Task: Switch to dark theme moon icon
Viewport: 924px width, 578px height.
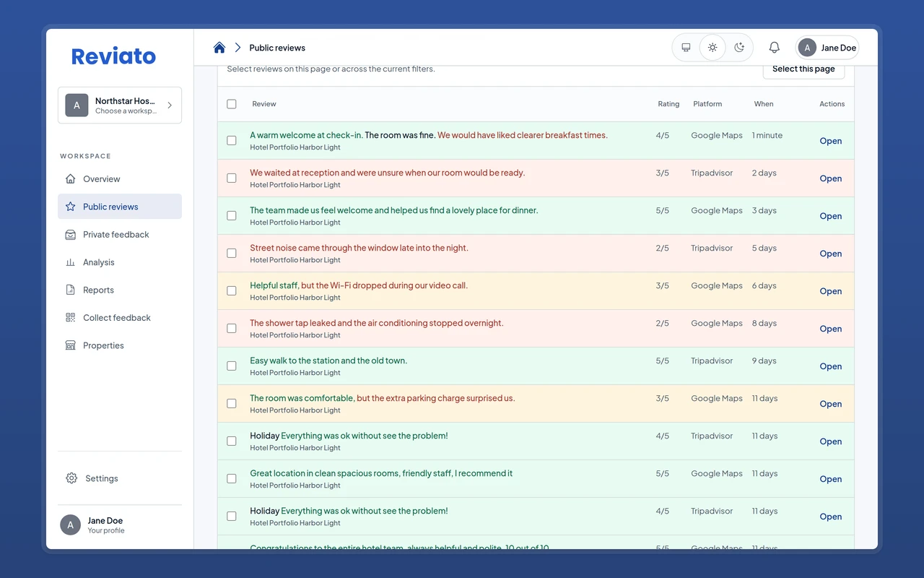Action: tap(739, 48)
